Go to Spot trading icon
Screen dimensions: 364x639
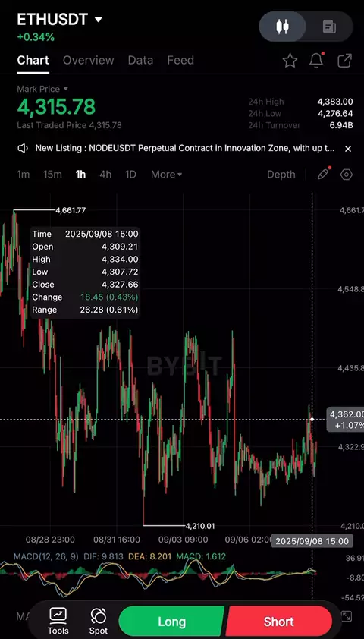98,621
